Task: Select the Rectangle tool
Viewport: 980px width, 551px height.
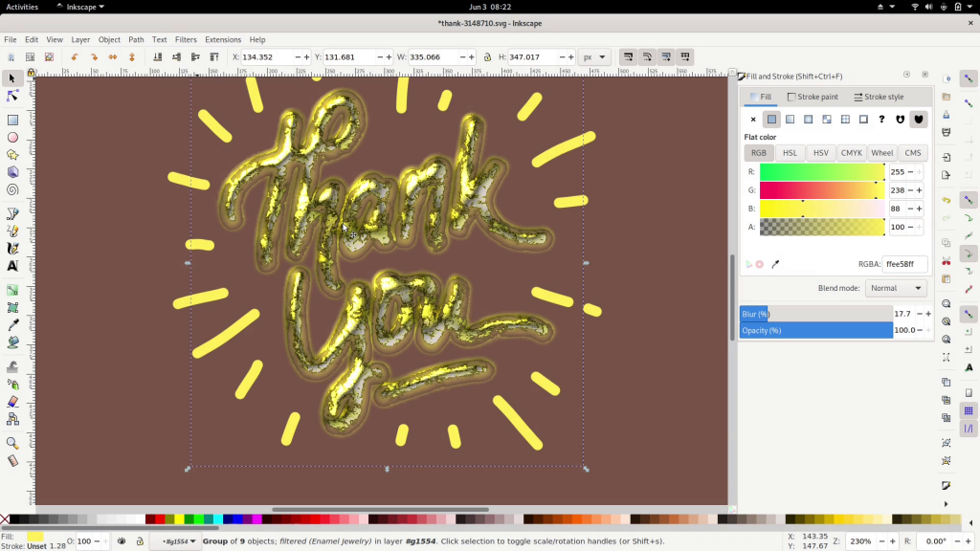Action: 12,120
